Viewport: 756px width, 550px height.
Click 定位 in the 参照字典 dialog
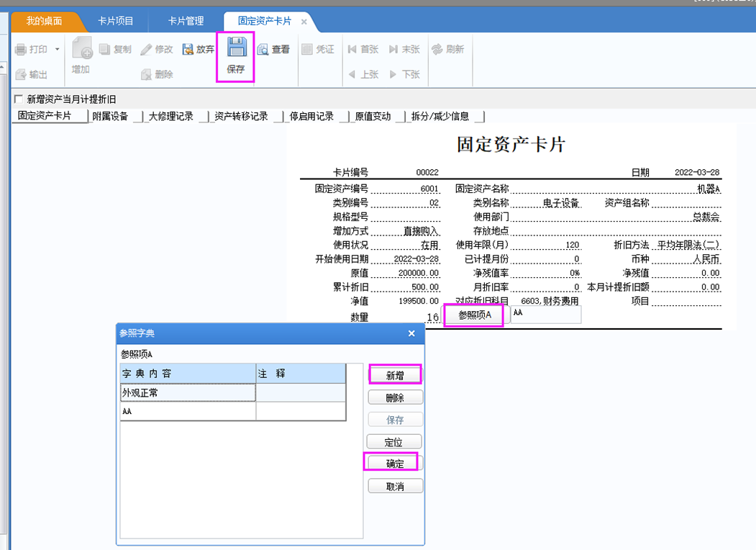click(x=394, y=442)
